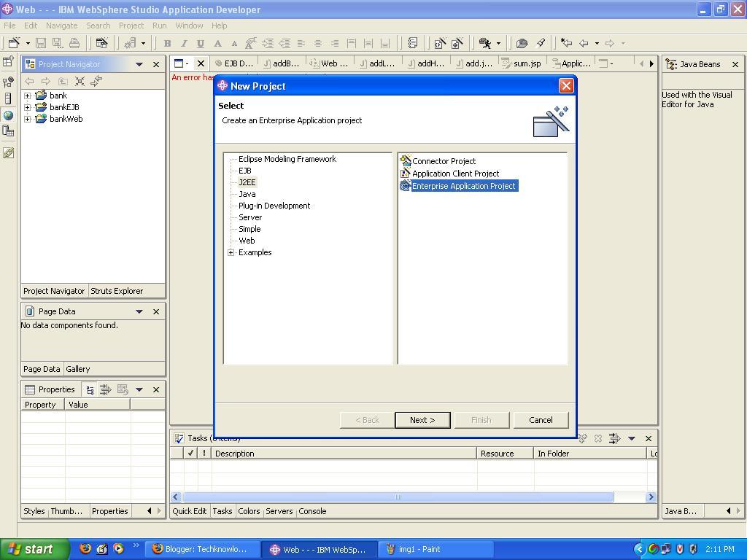747x560 pixels.
Task: Open the Project Navigator view menu dropdown
Action: click(x=139, y=64)
